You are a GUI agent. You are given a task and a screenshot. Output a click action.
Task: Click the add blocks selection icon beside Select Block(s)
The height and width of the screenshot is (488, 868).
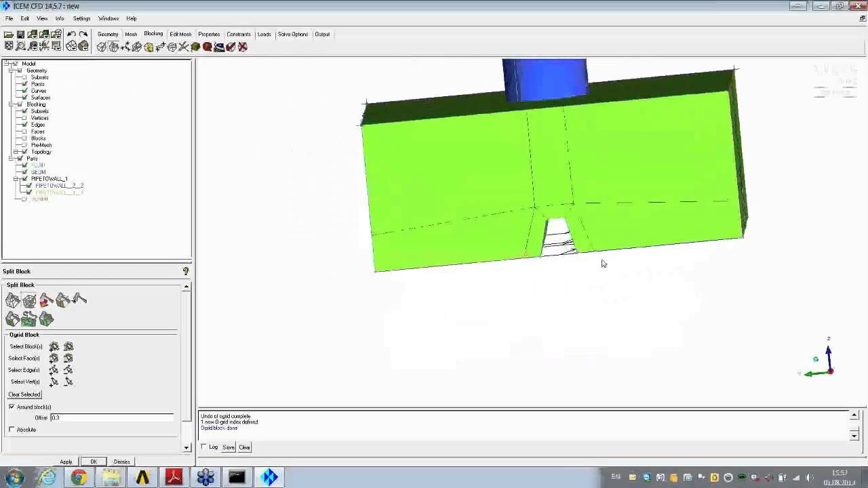coord(54,346)
